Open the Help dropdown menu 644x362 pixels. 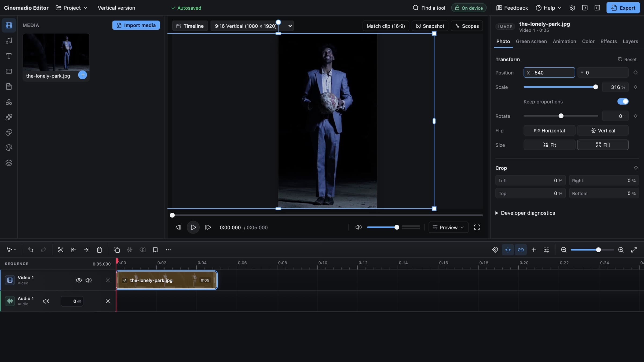pos(548,8)
